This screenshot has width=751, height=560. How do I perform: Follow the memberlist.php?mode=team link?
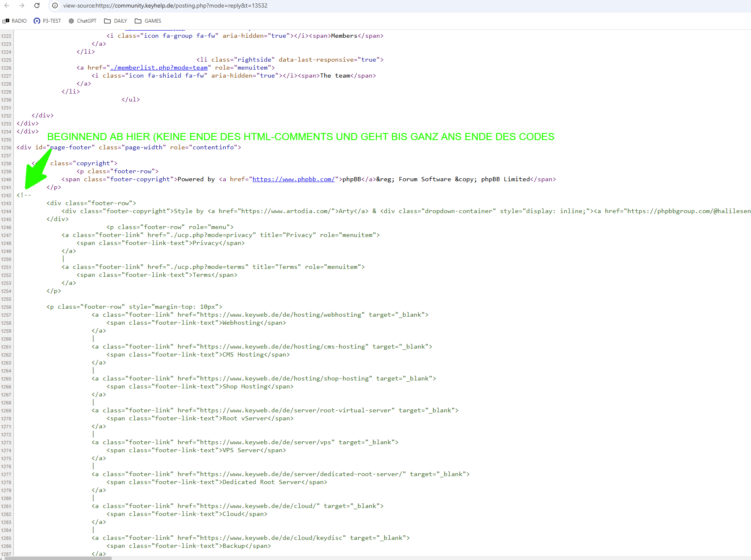[x=159, y=68]
